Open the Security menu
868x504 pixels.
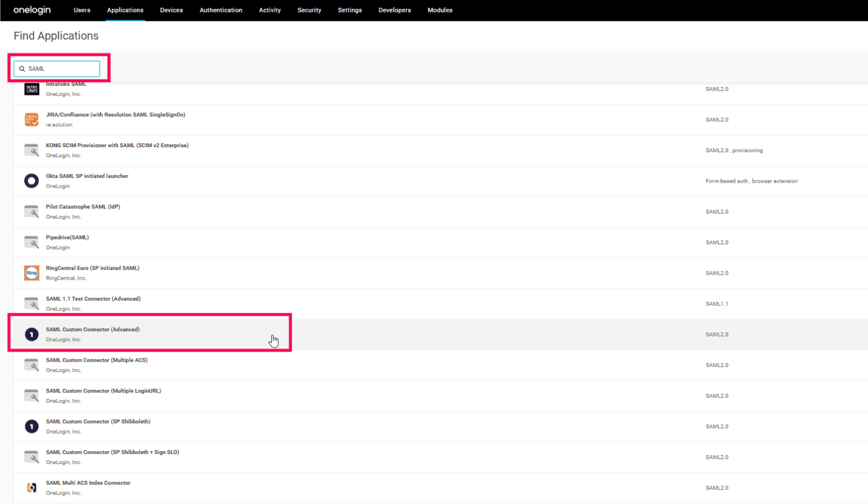click(x=310, y=10)
